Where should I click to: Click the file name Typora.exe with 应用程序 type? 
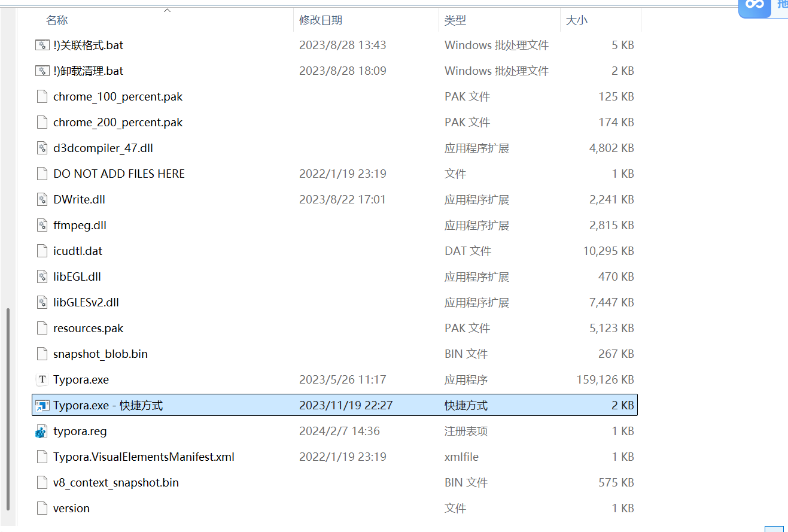point(81,379)
